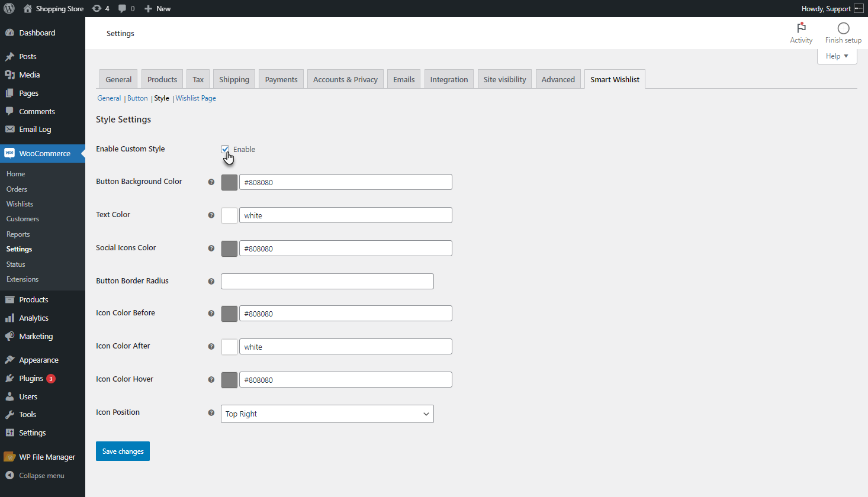Open the Icon Color Before swatch
868x497 pixels.
point(229,314)
